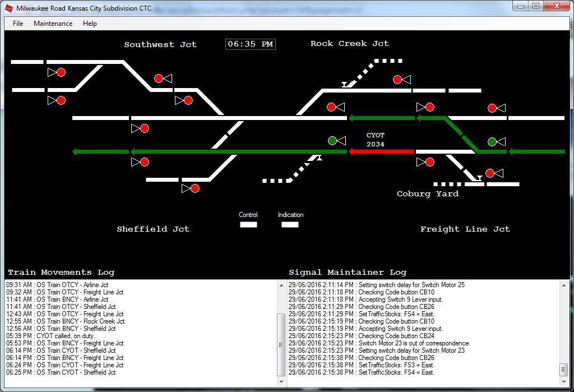Click the 06:35 PM clock display
Screen dimensions: 574x392
(251, 44)
